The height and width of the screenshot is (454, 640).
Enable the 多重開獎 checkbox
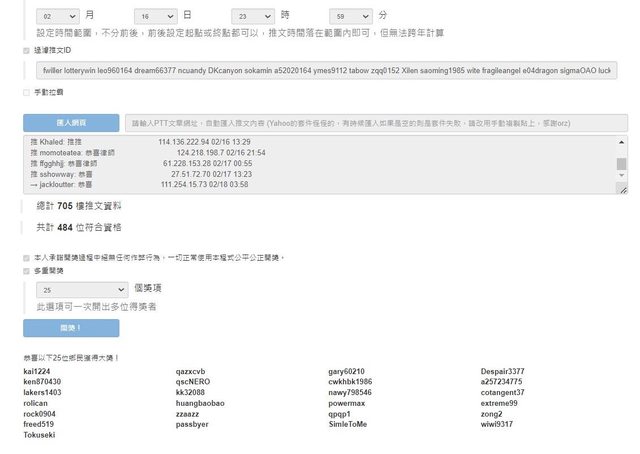26,270
